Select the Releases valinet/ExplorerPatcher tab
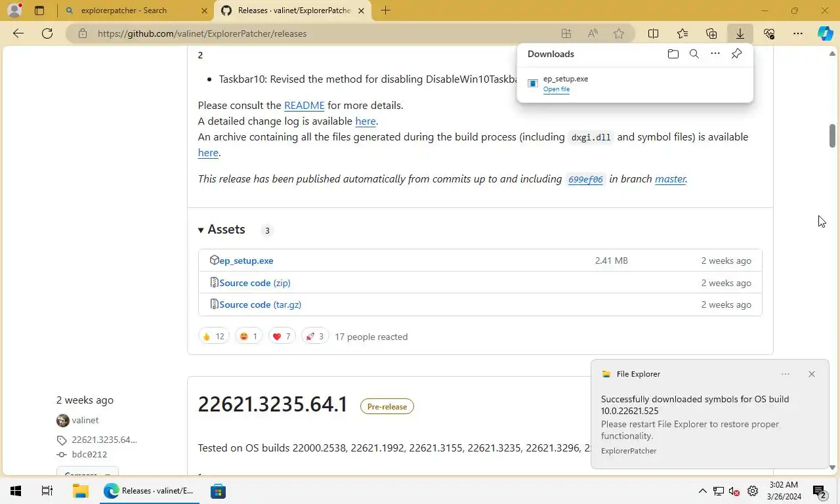This screenshot has height=504, width=840. click(294, 10)
